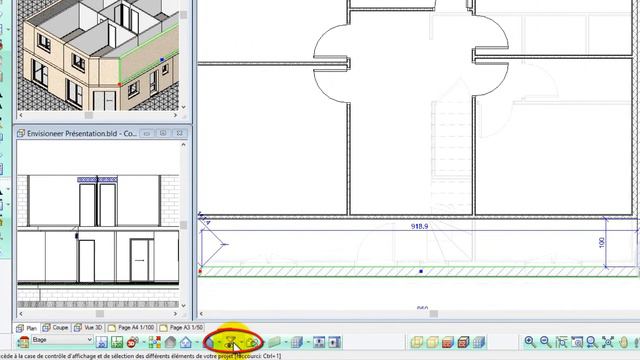The width and height of the screenshot is (640, 360).
Task: Click the zoom extents arrows icon
Action: point(608,342)
